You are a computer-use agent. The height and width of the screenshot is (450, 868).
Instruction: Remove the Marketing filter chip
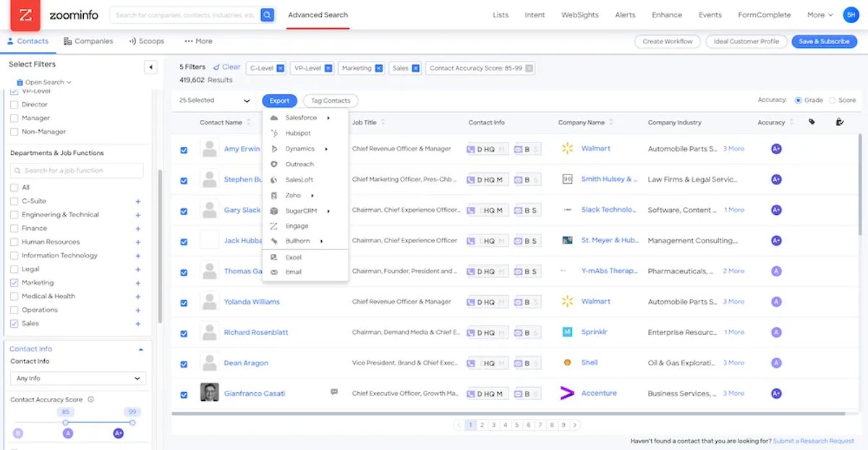(378, 68)
